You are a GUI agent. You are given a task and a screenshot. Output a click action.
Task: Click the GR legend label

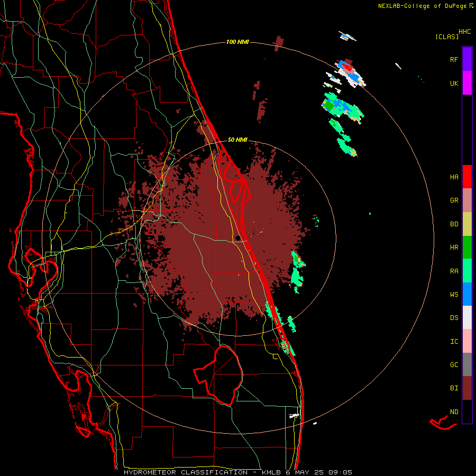tap(454, 200)
